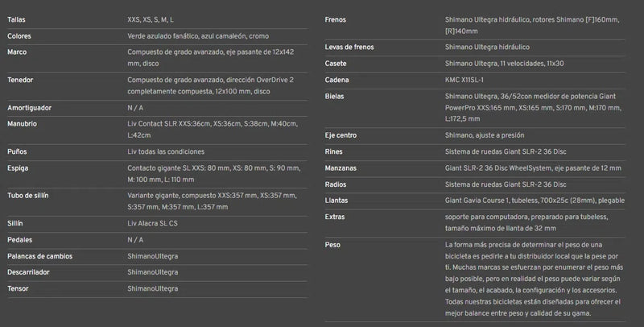Viewport: 644px width, 327px height.
Task: Select the 'N / A' value for Pedales
Action: 135,240
